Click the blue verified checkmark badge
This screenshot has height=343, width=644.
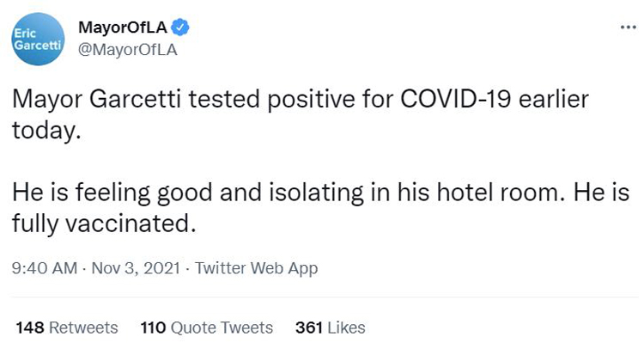coord(180,28)
